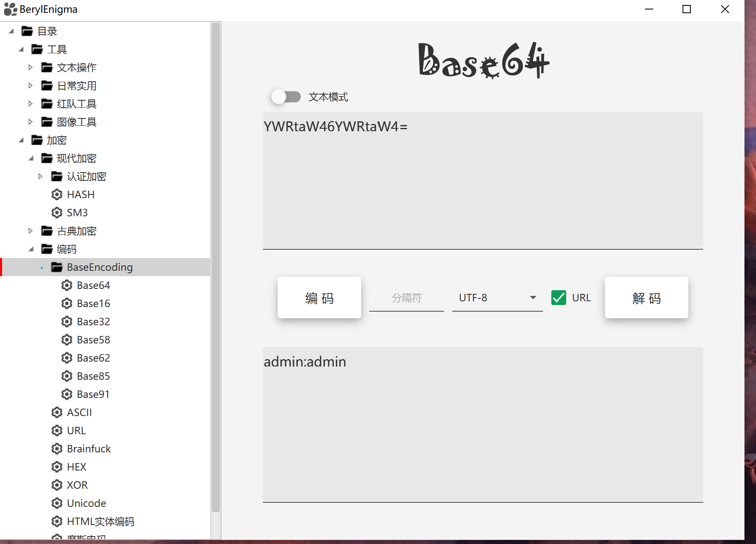This screenshot has width=756, height=544.
Task: Toggle the 文本模式 switch
Action: (286, 97)
